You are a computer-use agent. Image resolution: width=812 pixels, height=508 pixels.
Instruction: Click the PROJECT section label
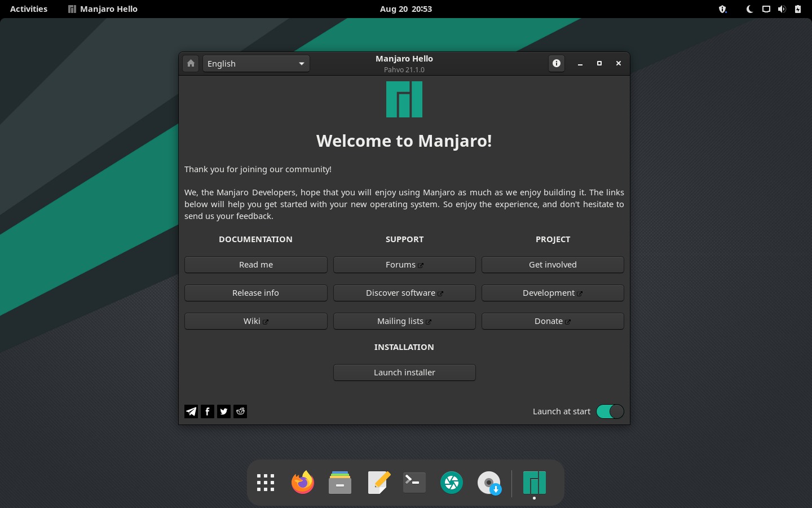click(553, 239)
